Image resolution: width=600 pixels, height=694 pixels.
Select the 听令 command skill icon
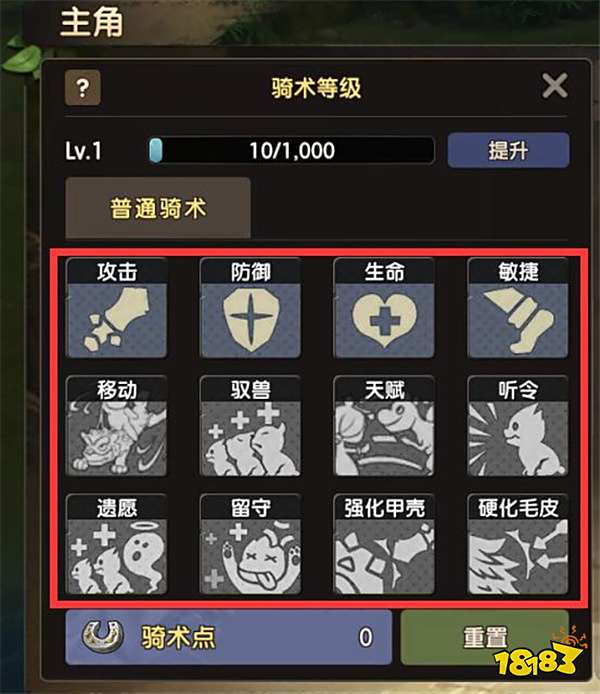518,426
